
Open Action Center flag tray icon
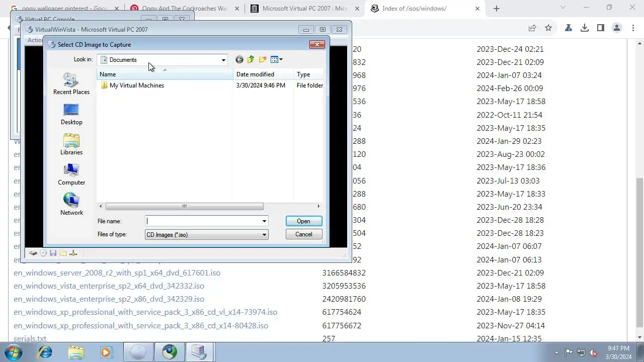[569, 352]
